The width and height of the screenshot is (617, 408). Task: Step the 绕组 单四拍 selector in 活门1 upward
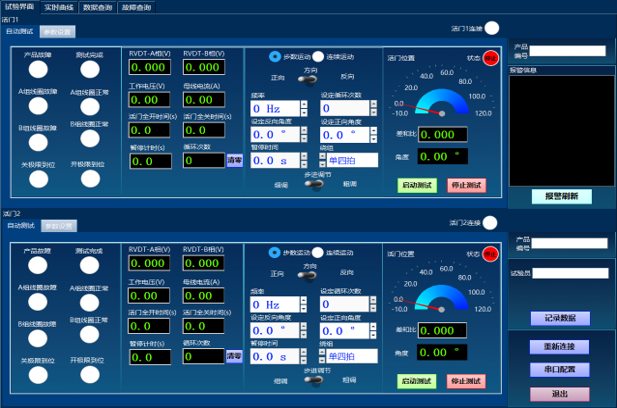coord(322,157)
